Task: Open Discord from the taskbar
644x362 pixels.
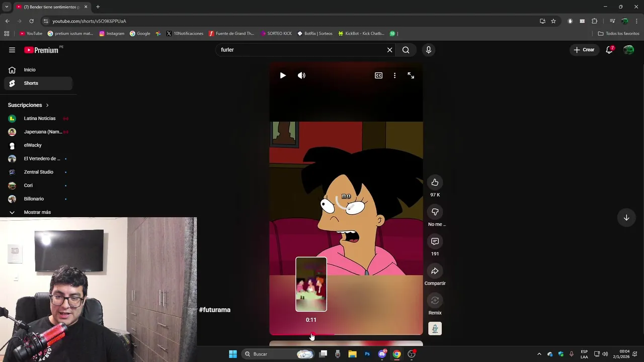Action: [382, 354]
